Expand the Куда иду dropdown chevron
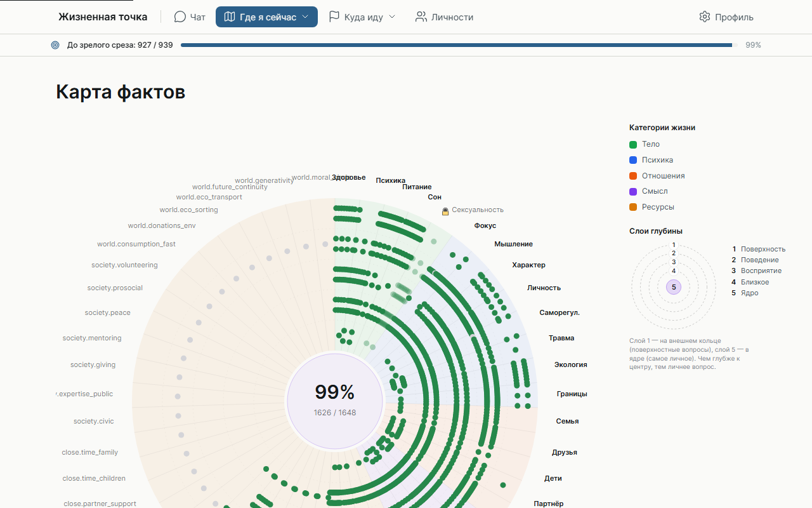The image size is (812, 508). (x=392, y=17)
